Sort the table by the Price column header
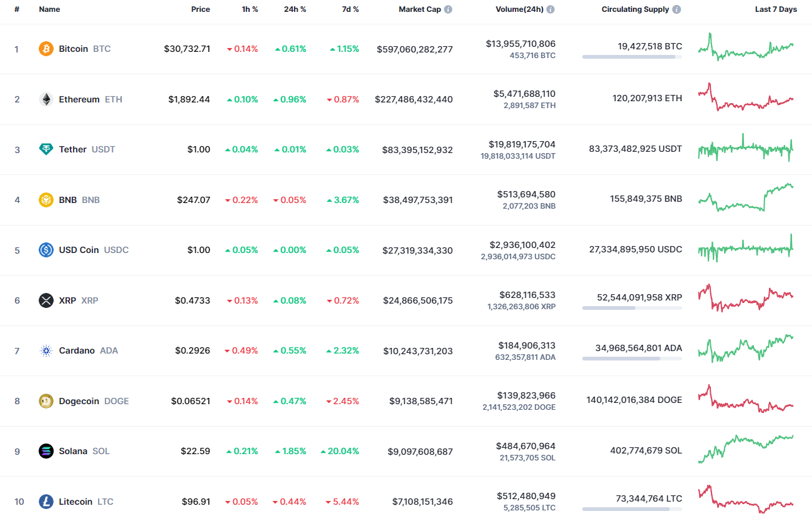This screenshot has height=521, width=812. tap(200, 9)
